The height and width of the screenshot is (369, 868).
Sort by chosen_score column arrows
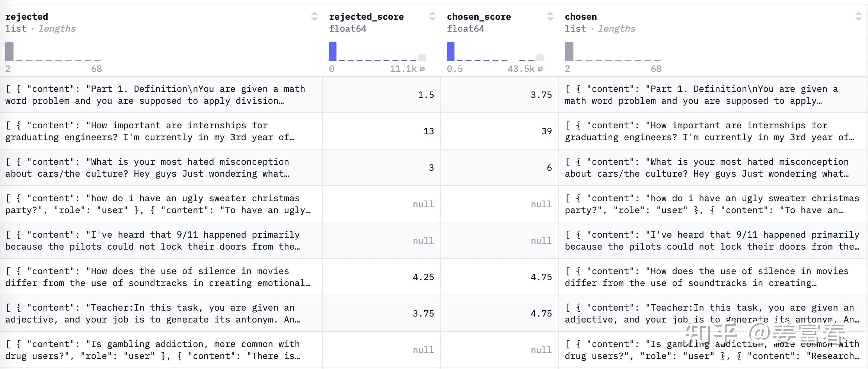coord(550,16)
